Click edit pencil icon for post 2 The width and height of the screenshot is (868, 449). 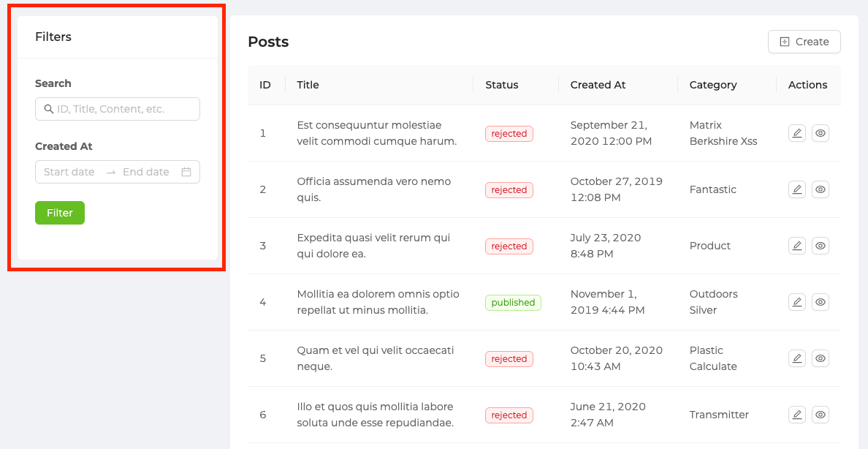click(x=797, y=189)
